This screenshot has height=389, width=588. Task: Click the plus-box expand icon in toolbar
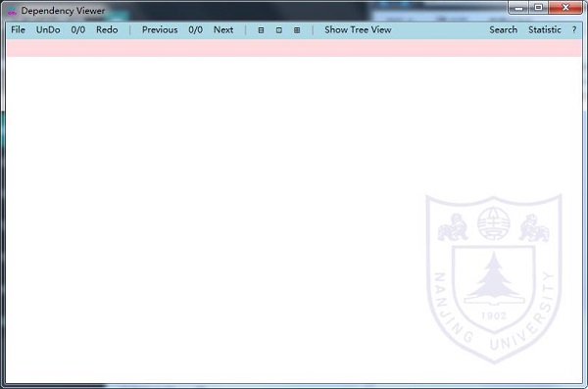pyautogui.click(x=297, y=30)
